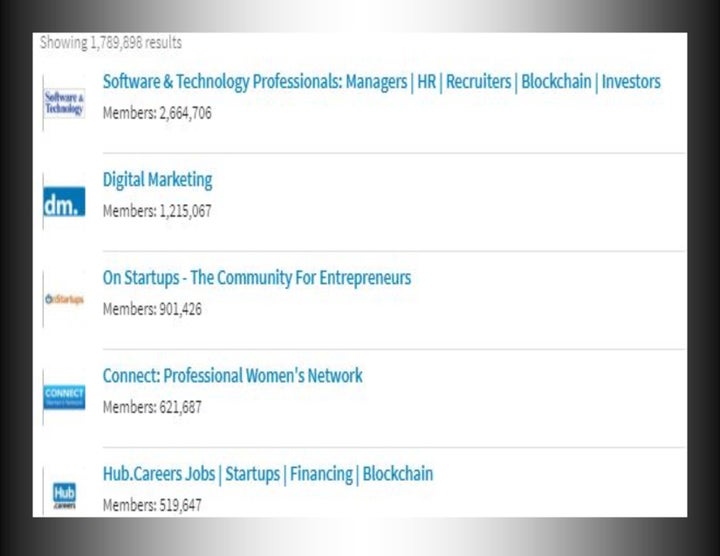720x556 pixels.
Task: Click the word Entrepreneurs in On Startups title
Action: [365, 278]
